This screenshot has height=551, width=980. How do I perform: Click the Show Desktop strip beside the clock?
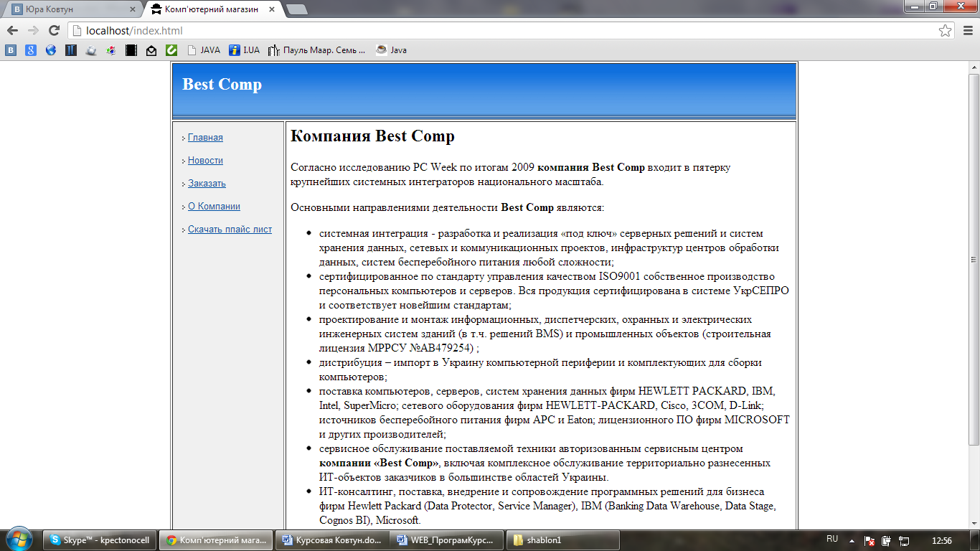974,540
